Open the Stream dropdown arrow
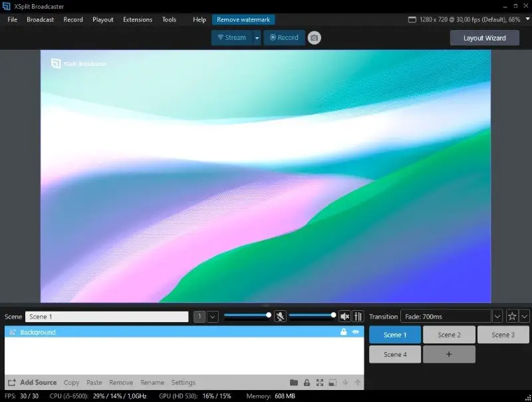 pyautogui.click(x=257, y=37)
